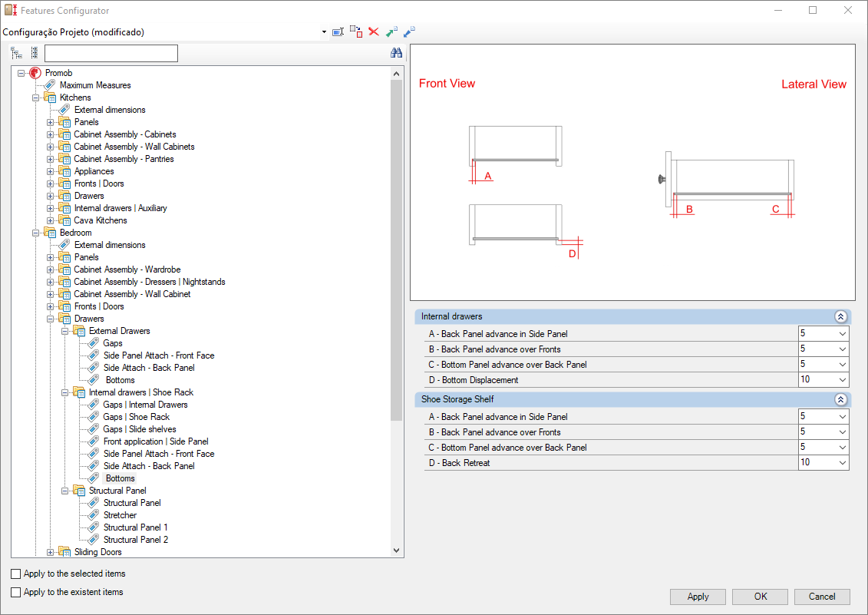Collapse the External Drawers node
868x615 pixels.
click(64, 331)
